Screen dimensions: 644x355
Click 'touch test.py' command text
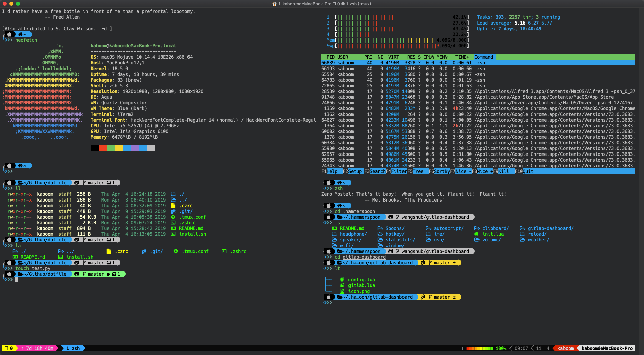click(33, 268)
